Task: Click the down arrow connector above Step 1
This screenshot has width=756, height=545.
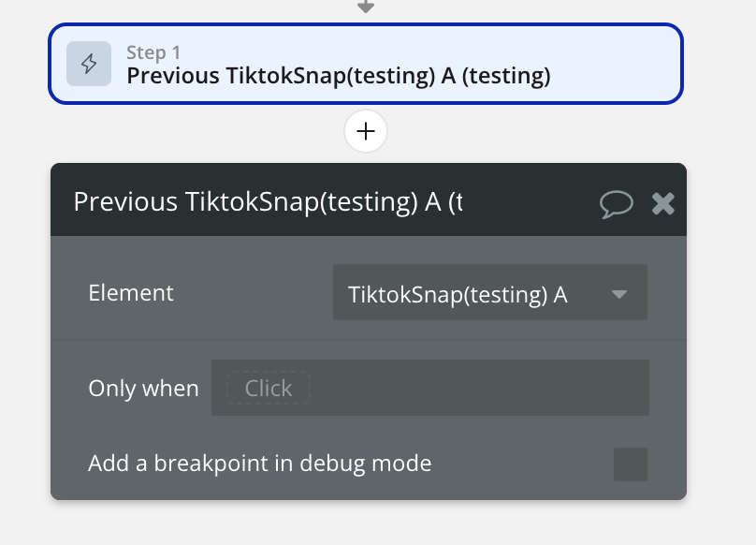Action: click(x=366, y=7)
